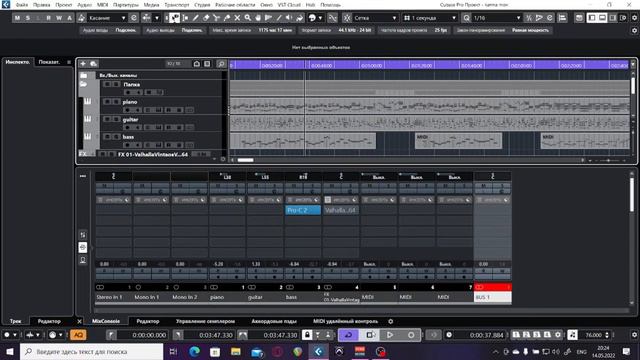Select the Line tool

(x=279, y=18)
